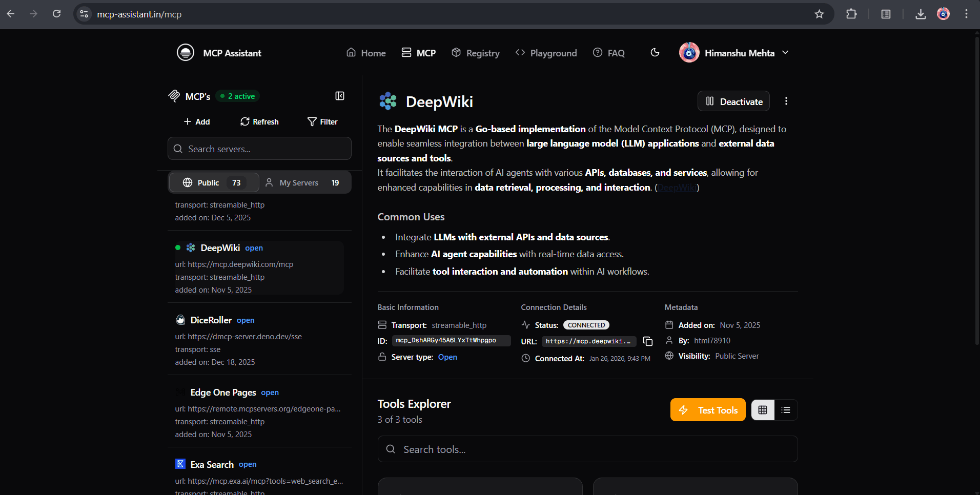Click the MCP Assistant logo
Image resolution: width=980 pixels, height=495 pixels.
coord(186,52)
